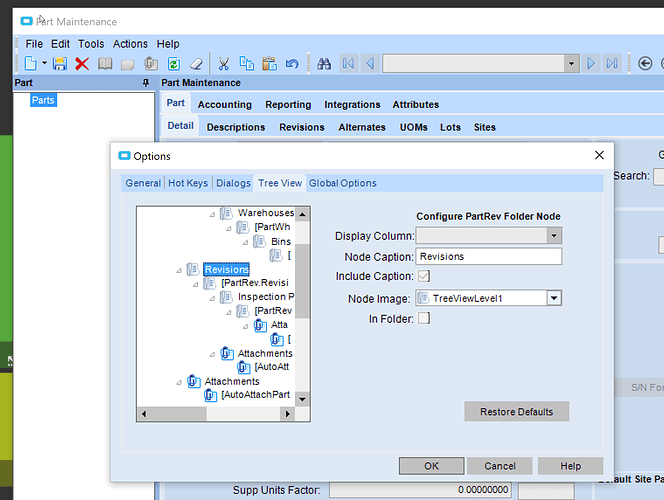Switch to the Hot Keys tab

(188, 183)
